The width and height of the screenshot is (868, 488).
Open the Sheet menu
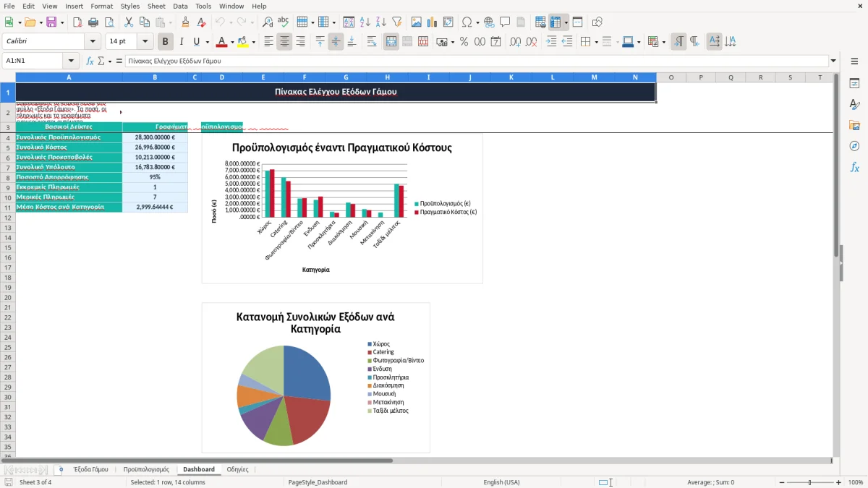click(156, 6)
